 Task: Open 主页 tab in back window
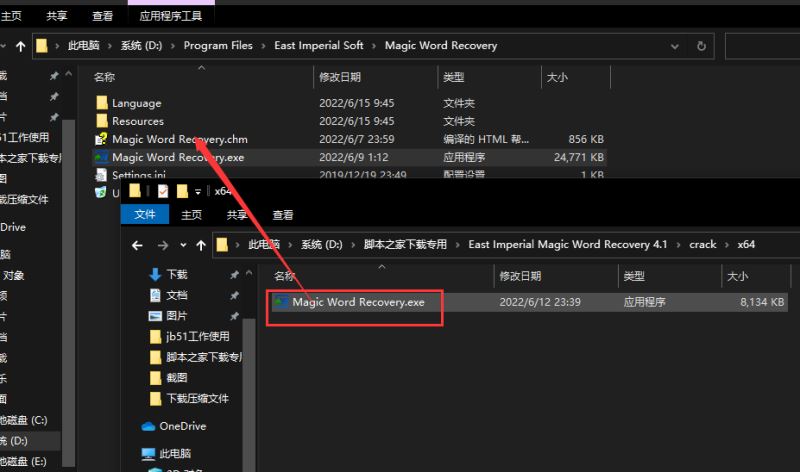tap(11, 16)
